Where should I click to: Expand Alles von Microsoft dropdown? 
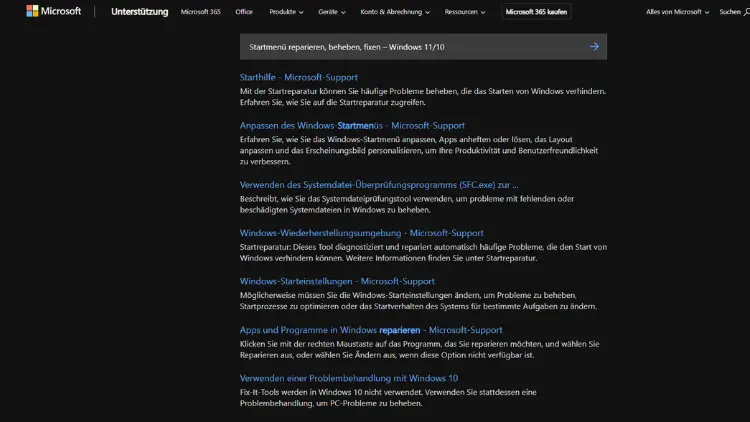[x=677, y=12]
